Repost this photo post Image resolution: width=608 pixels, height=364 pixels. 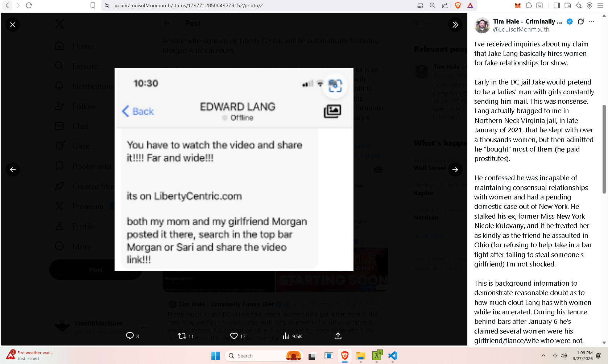pyautogui.click(x=185, y=336)
